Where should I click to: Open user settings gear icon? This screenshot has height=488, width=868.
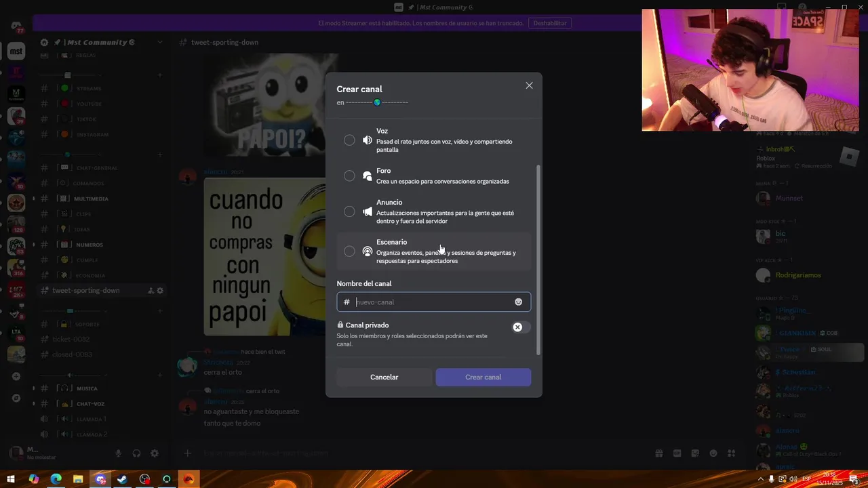[x=155, y=453]
